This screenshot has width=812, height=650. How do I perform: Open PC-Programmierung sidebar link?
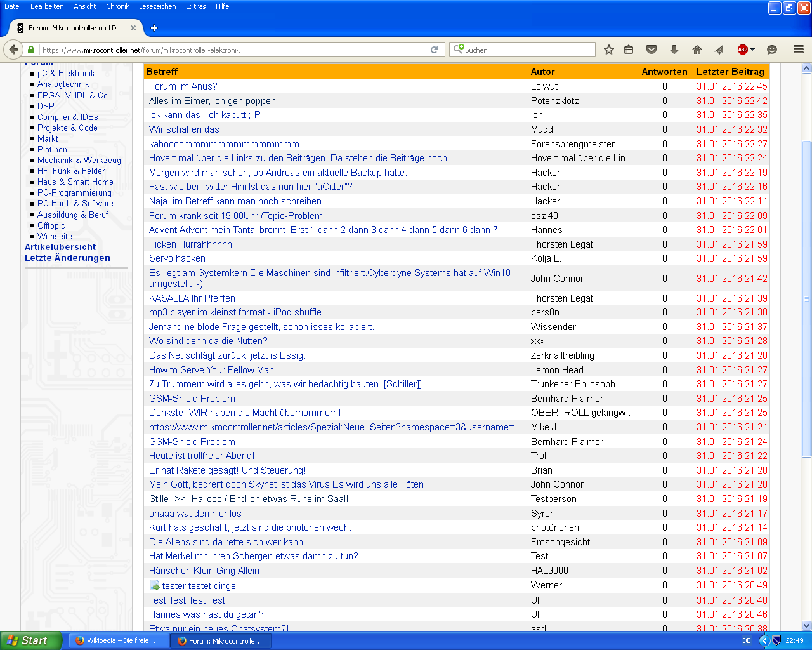coord(74,192)
